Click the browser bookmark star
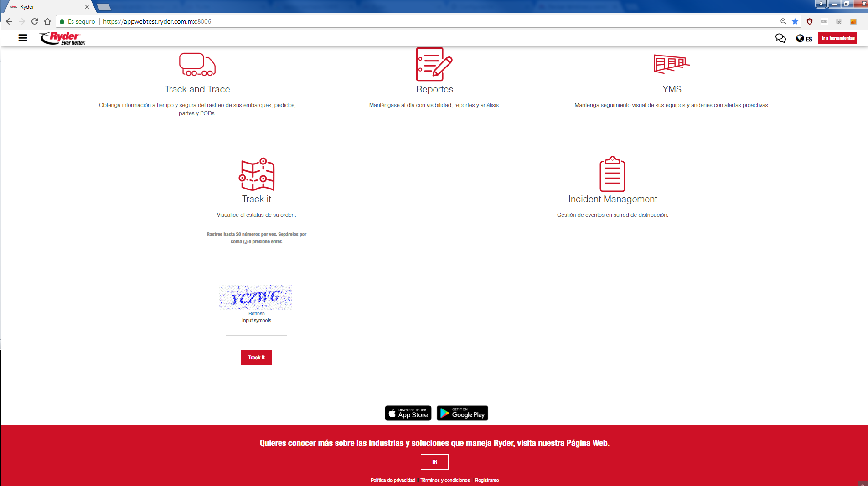Screen dimensions: 868x486 [795, 21]
